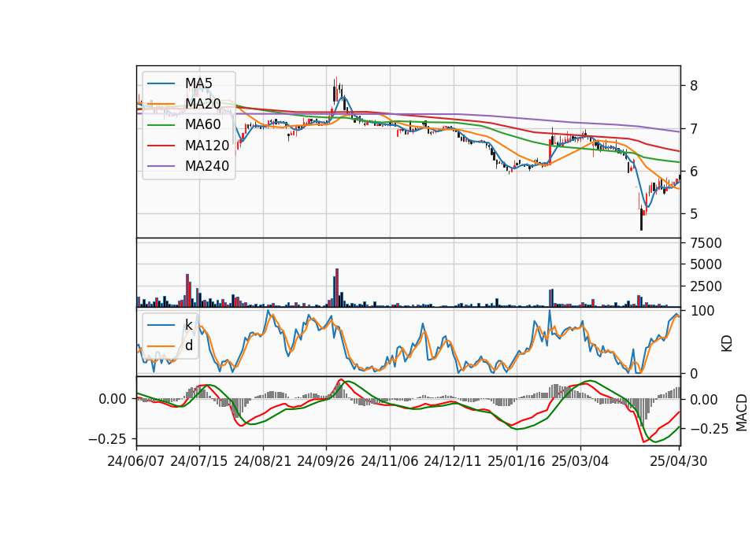Click the price axis value 8

pyautogui.click(x=694, y=86)
